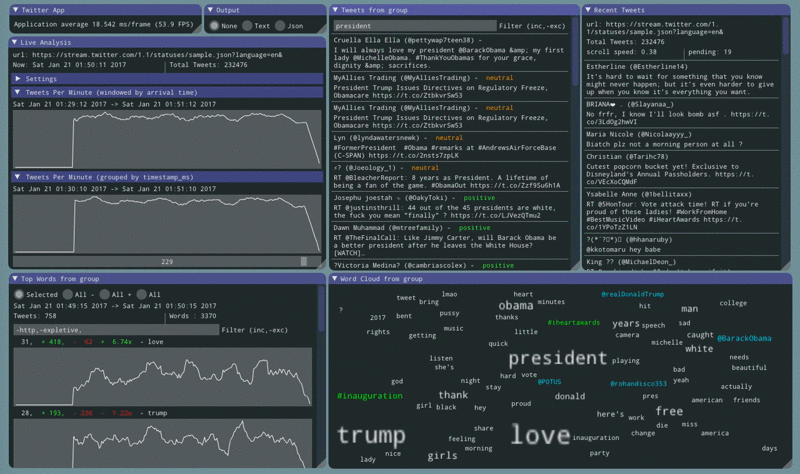800x474 pixels.
Task: Click the Recent Tweets vertical scrollbar
Action: [786, 36]
